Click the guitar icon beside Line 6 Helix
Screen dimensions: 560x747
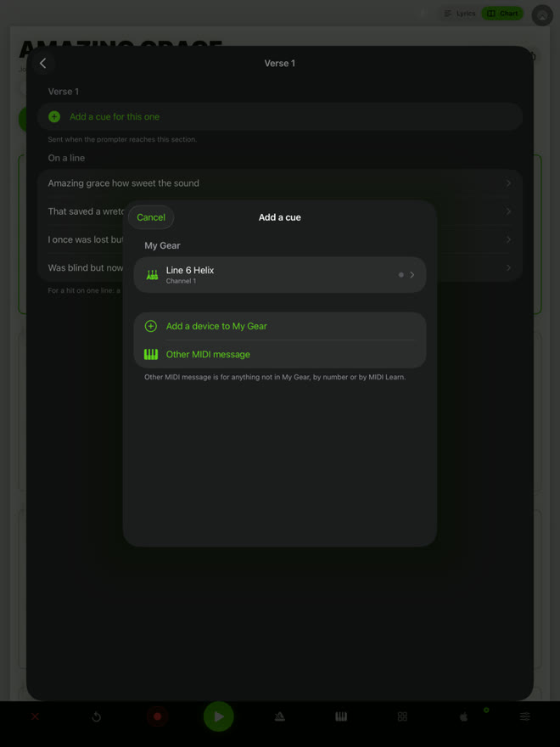152,275
